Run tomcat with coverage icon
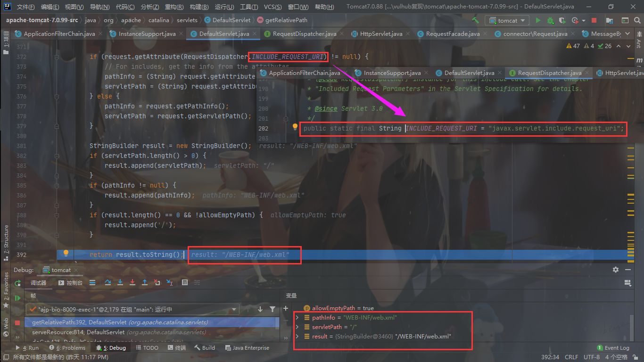This screenshot has height=362, width=644. [562, 20]
